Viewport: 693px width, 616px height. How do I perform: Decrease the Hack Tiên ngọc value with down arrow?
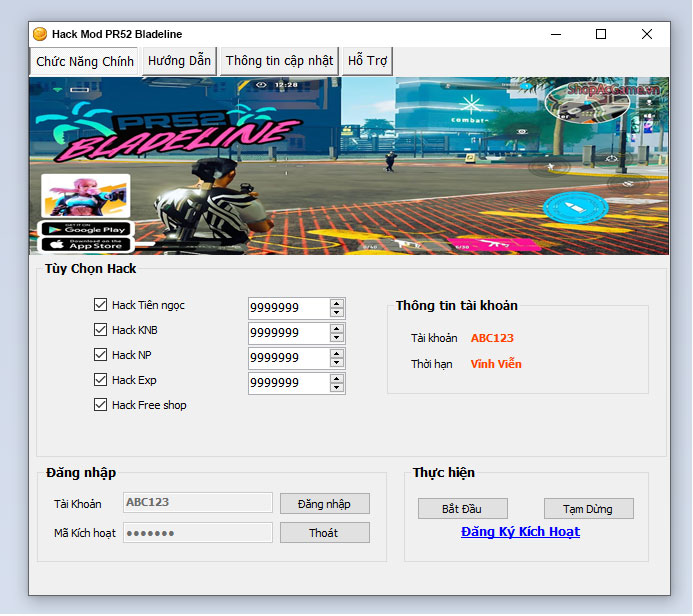tap(337, 312)
